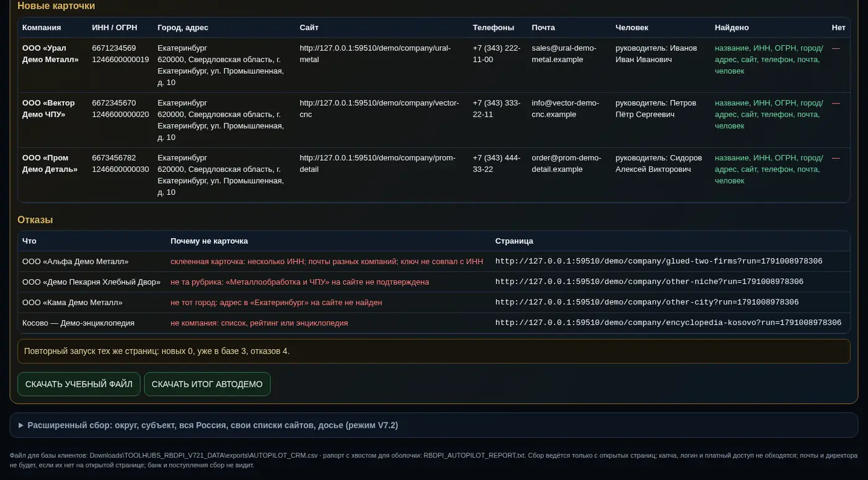This screenshot has height=480, width=868.
Task: Click the vector-cnc site URL
Action: coord(379,109)
